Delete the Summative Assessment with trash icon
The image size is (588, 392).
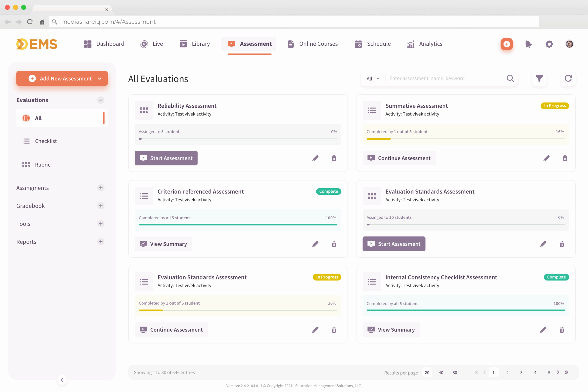pyautogui.click(x=565, y=158)
